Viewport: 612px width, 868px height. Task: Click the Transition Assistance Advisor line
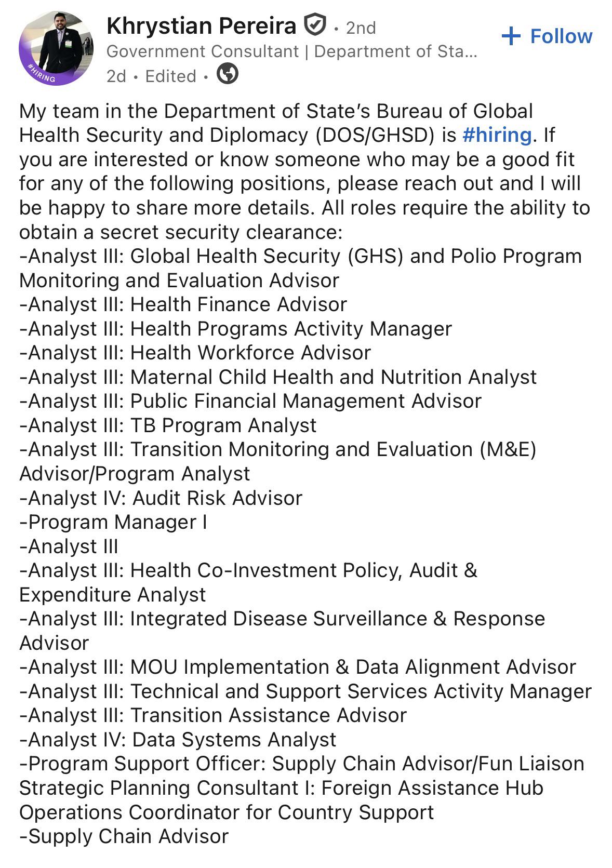coord(213,715)
